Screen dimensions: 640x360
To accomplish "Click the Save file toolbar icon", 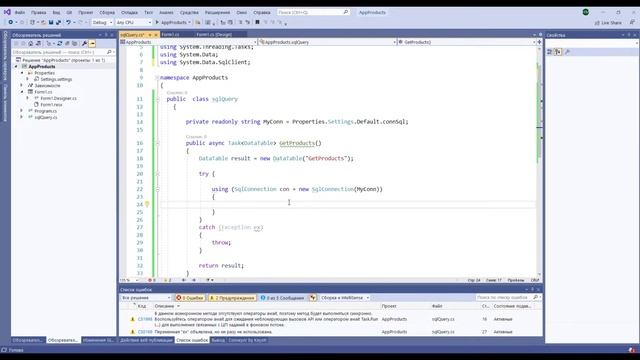I will coord(51,22).
